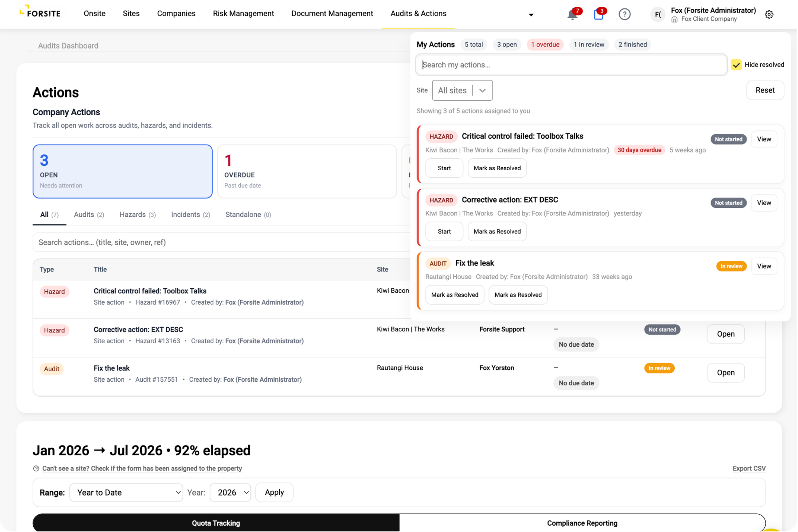View the Corrective action EXT DESC item
This screenshot has height=532, width=798.
[x=764, y=203]
